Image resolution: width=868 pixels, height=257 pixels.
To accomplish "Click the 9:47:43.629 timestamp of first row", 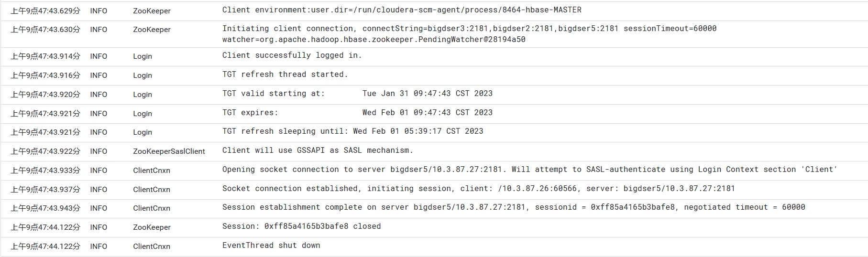I will pyautogui.click(x=45, y=11).
